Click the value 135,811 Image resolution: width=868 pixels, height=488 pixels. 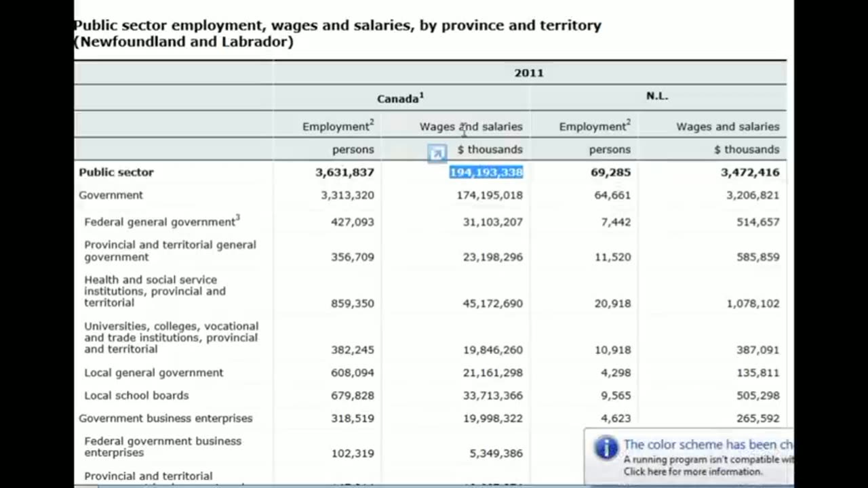758,373
